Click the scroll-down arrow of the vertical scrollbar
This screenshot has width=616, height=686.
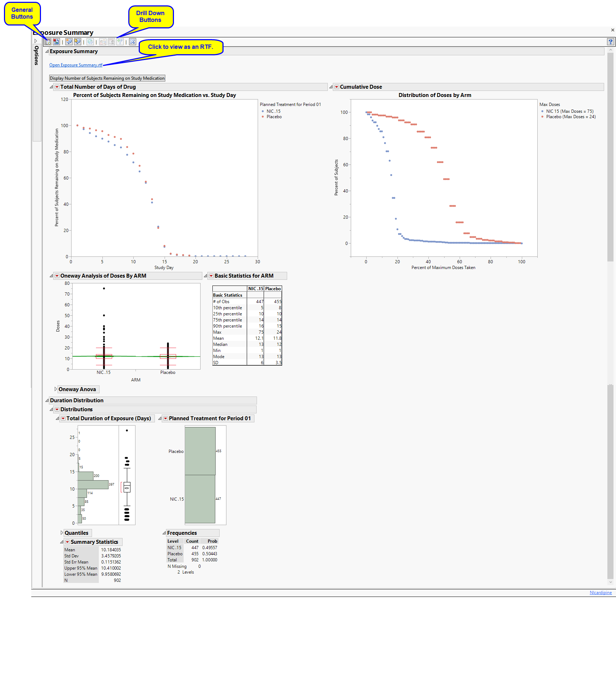tap(610, 582)
